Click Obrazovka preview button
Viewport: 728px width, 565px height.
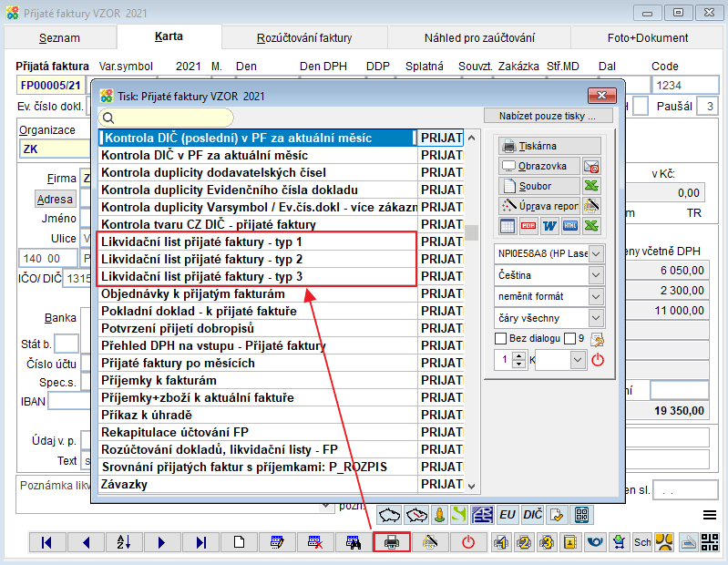[539, 166]
